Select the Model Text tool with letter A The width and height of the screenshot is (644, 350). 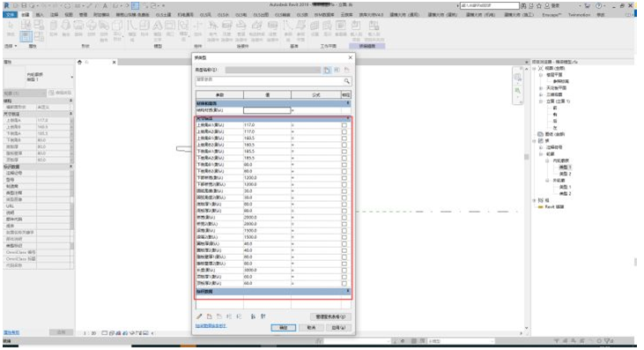[158, 30]
